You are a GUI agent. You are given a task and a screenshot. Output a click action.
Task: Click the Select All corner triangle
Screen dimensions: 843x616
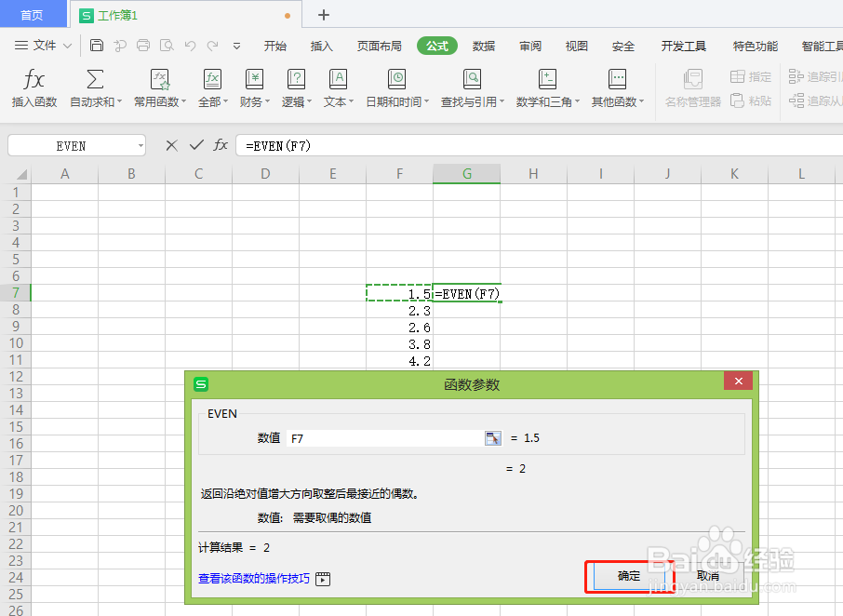point(21,174)
